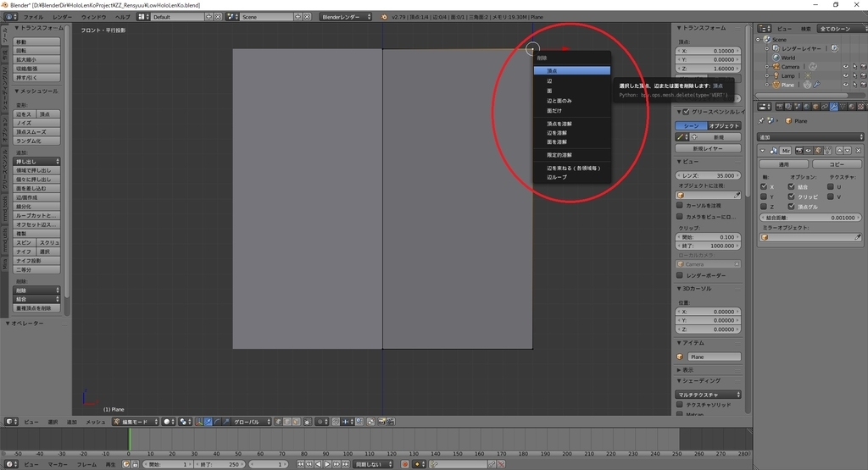Click the 回転 tool button

click(36, 51)
